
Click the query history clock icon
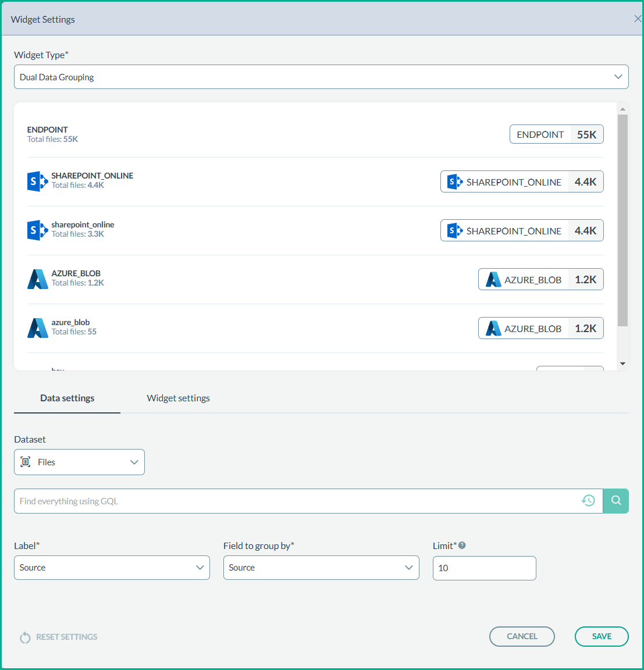(588, 501)
